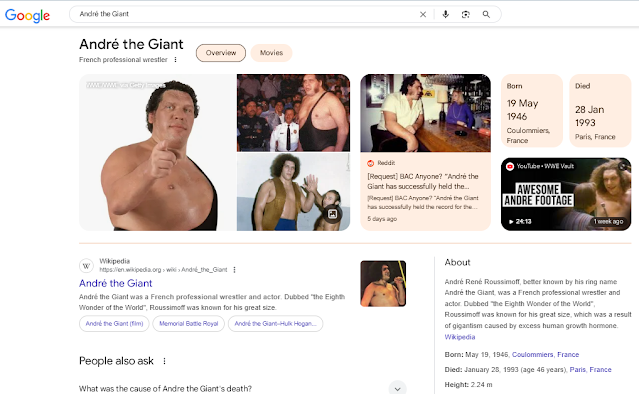Clear the search box with the X icon
639x394 pixels.
tap(423, 14)
